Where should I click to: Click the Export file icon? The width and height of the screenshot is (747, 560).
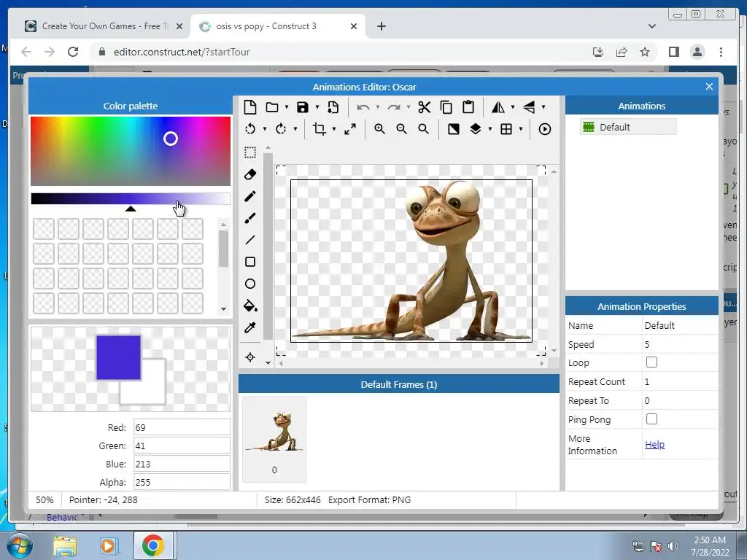pyautogui.click(x=333, y=107)
